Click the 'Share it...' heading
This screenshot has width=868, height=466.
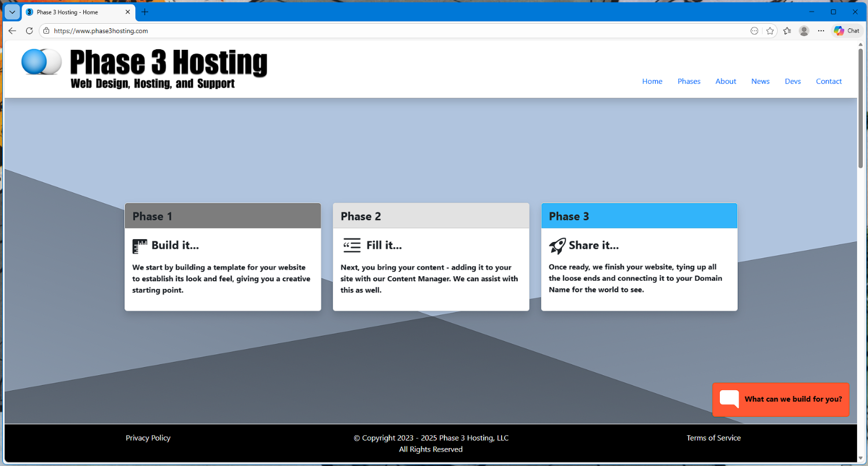coord(594,245)
